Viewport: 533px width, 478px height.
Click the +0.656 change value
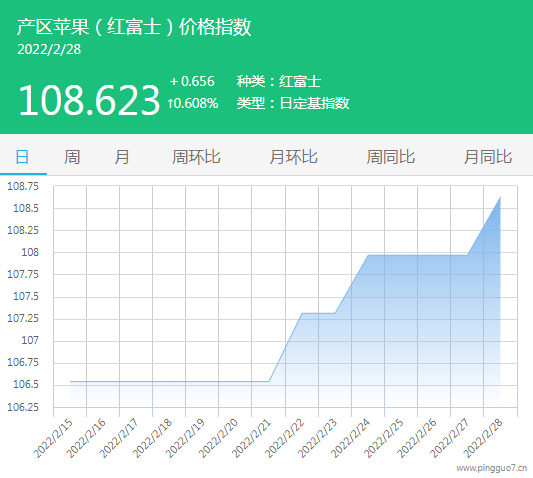click(x=192, y=81)
